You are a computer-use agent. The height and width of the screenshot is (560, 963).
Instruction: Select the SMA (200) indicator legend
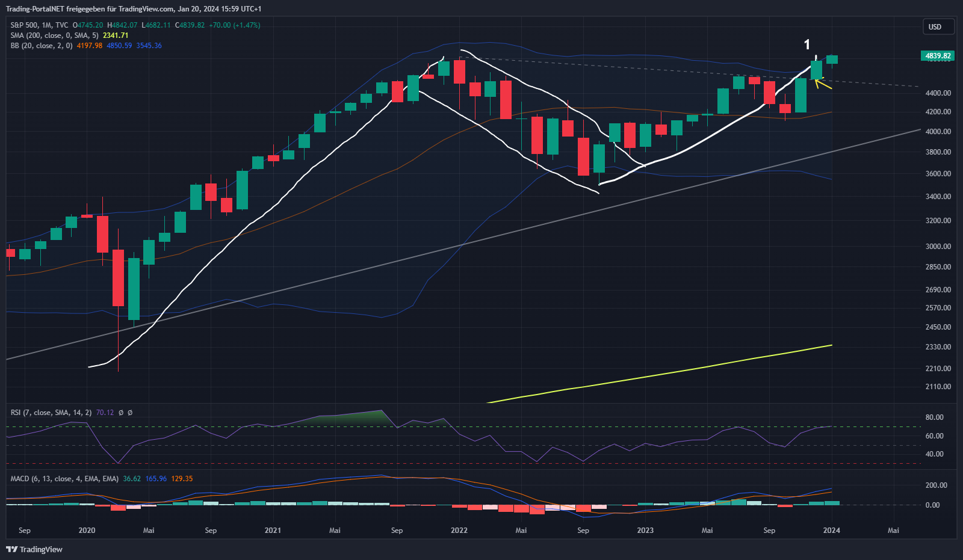point(54,35)
